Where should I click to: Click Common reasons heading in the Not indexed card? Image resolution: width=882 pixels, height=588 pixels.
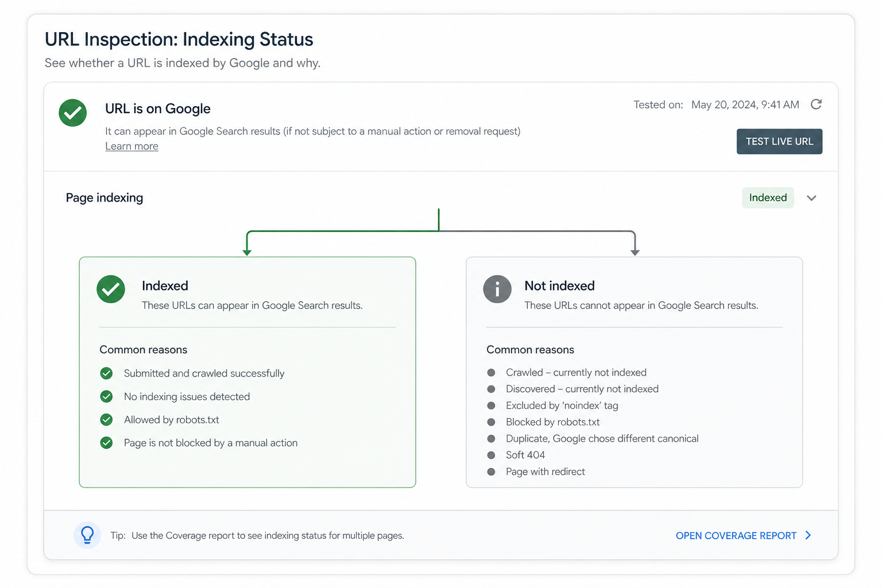[530, 350]
